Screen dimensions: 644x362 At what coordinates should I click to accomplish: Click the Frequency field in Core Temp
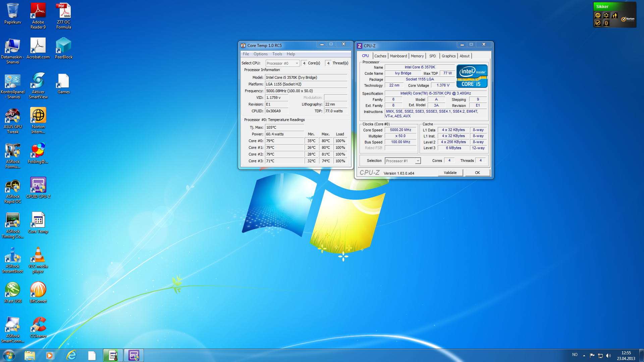coord(306,91)
